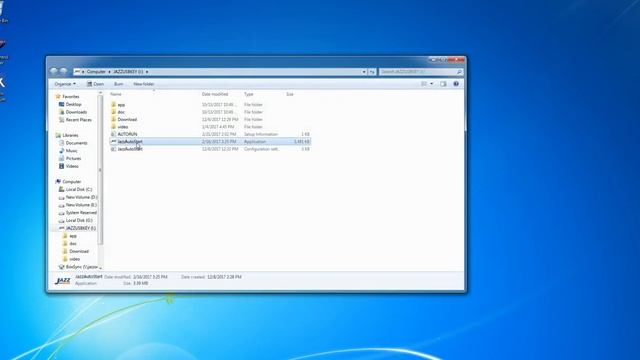Click the search magnifier icon
This screenshot has width=640, height=360.
pyautogui.click(x=459, y=72)
